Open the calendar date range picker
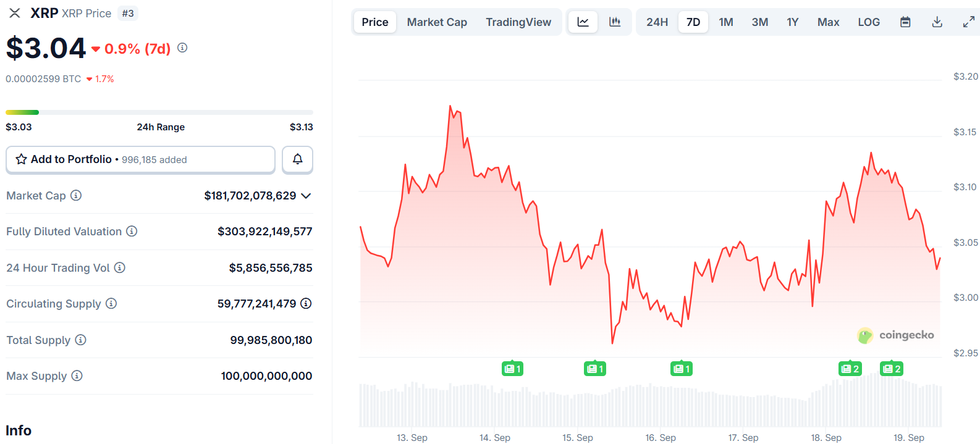Screen dimensions: 980x444 (x=905, y=22)
